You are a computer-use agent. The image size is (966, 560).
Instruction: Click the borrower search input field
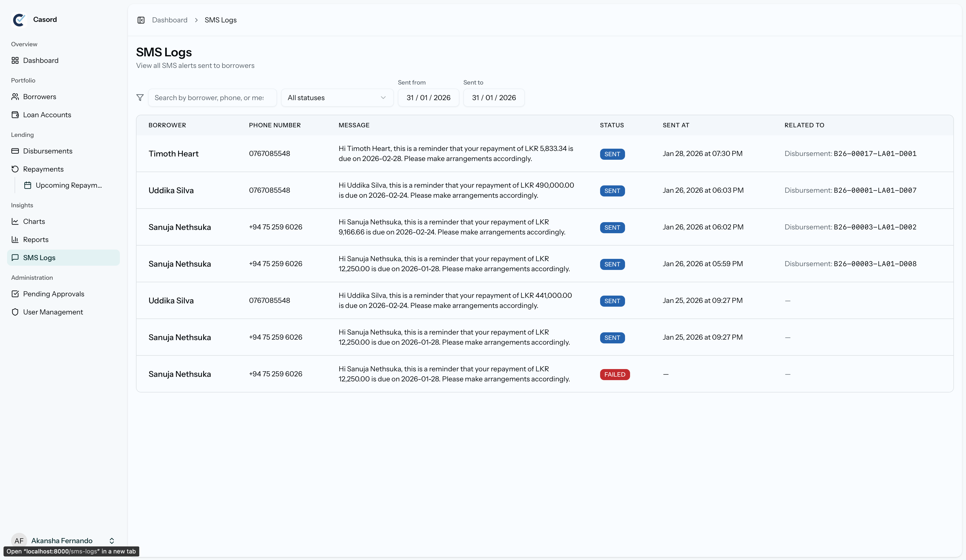[212, 98]
